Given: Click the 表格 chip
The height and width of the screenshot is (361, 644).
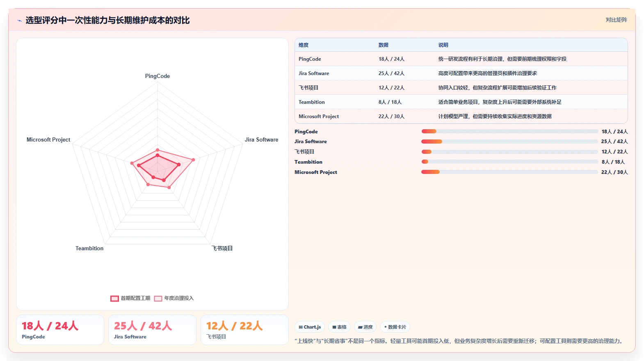Looking at the screenshot, I should click(339, 327).
